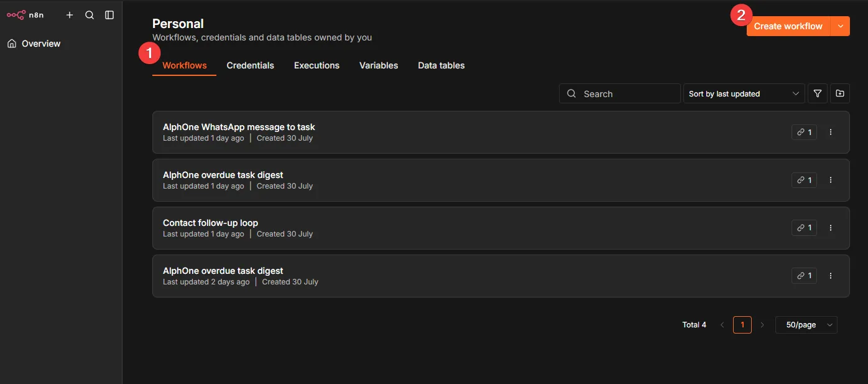
Task: Open the Data tables tab
Action: pyautogui.click(x=441, y=65)
